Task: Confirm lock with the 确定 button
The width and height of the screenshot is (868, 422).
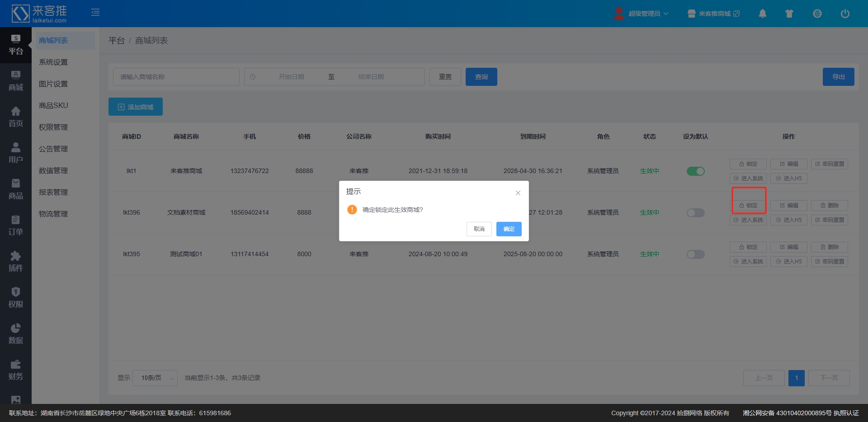Action: click(x=509, y=229)
